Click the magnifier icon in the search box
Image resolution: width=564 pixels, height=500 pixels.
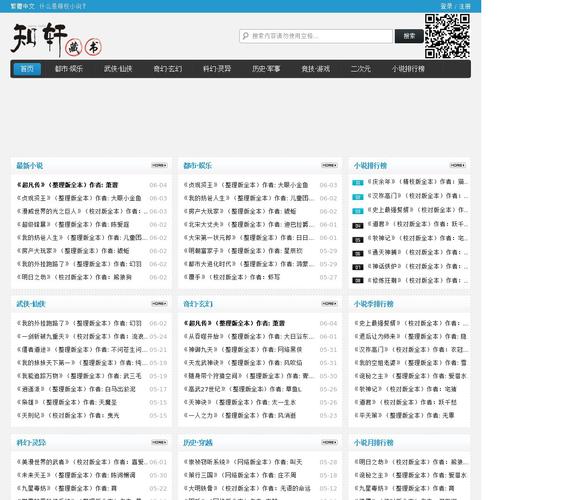245,36
